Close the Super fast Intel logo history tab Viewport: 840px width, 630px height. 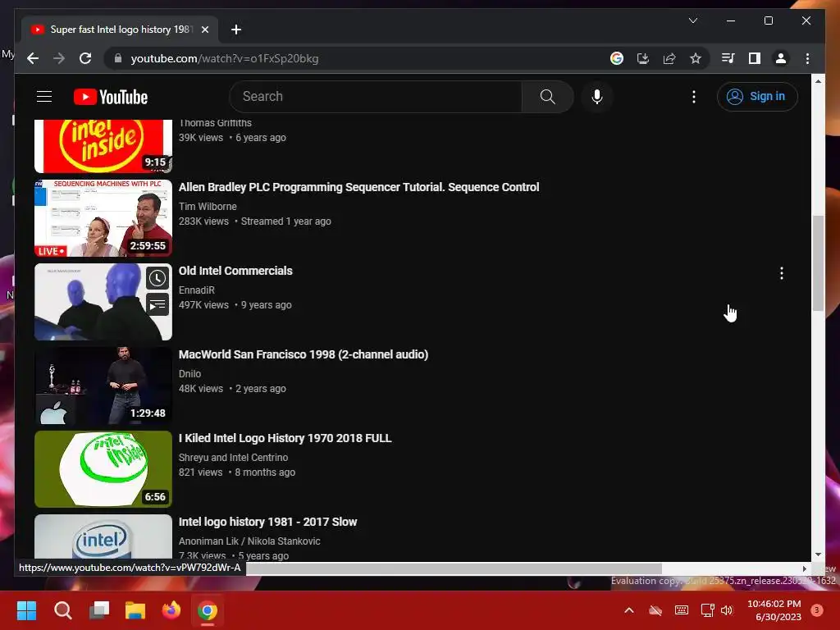(204, 30)
